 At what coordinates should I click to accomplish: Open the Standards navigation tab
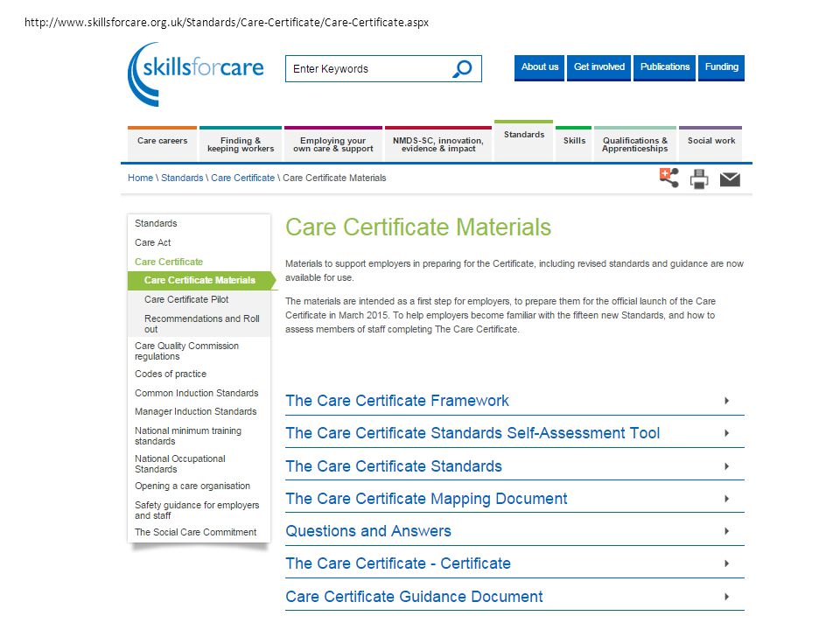(524, 140)
